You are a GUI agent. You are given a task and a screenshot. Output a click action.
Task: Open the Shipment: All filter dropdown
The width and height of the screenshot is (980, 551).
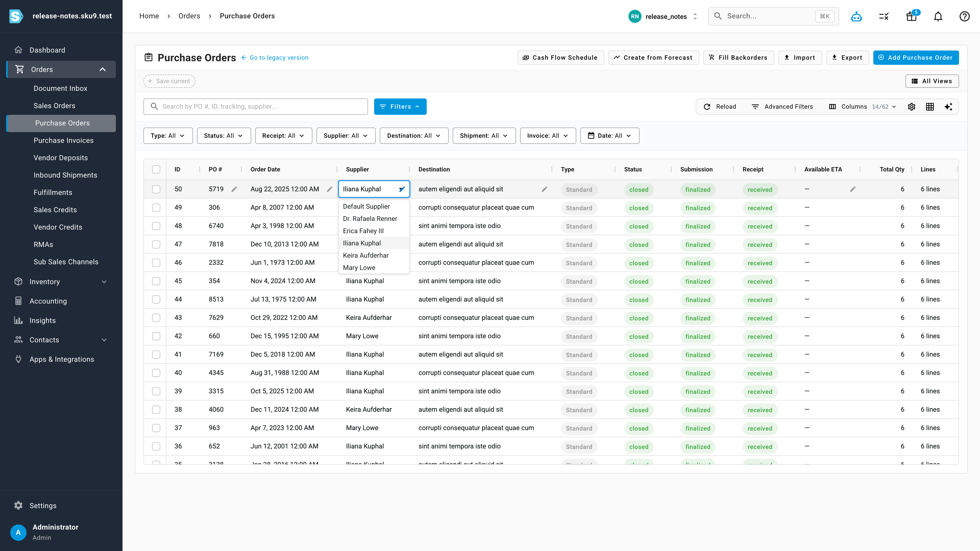[484, 136]
